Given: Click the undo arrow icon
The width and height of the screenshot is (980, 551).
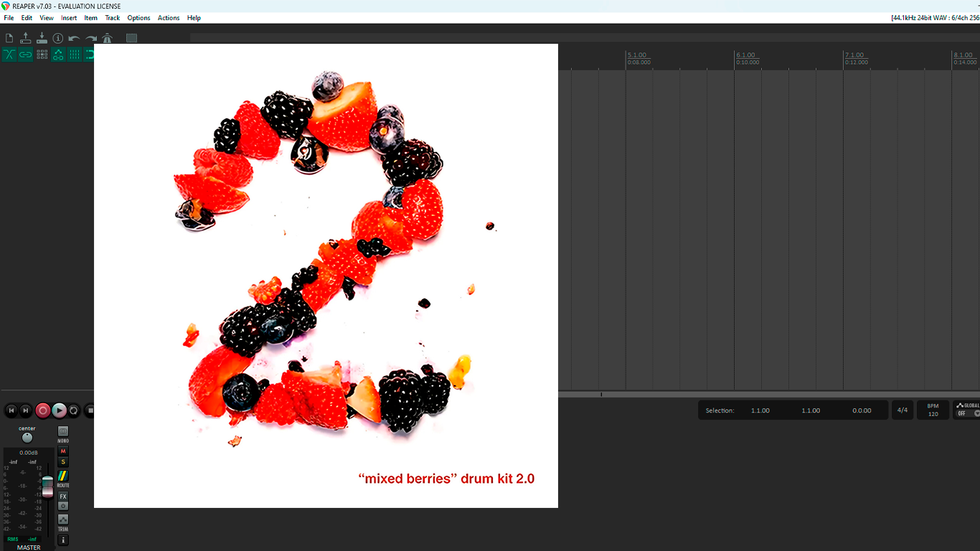Looking at the screenshot, I should [75, 38].
